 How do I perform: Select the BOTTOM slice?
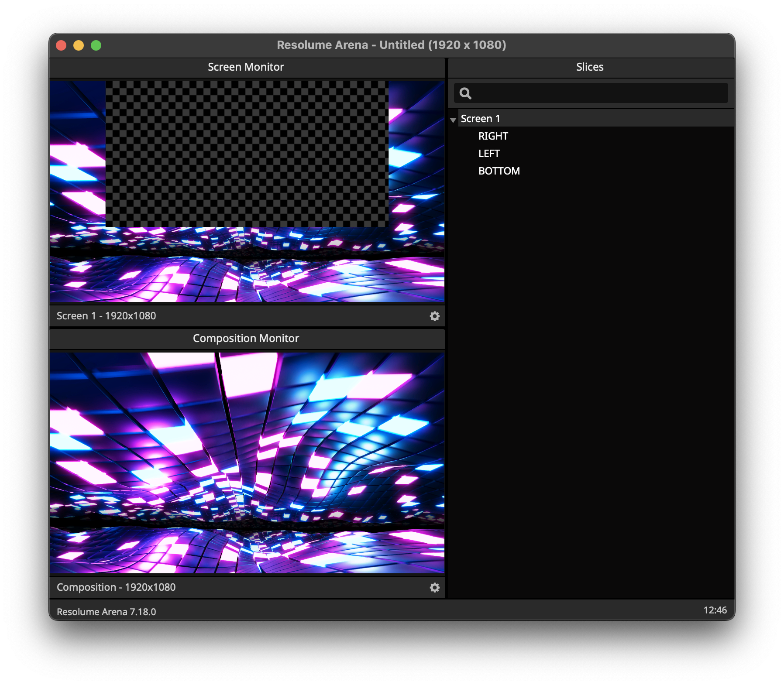click(x=499, y=171)
